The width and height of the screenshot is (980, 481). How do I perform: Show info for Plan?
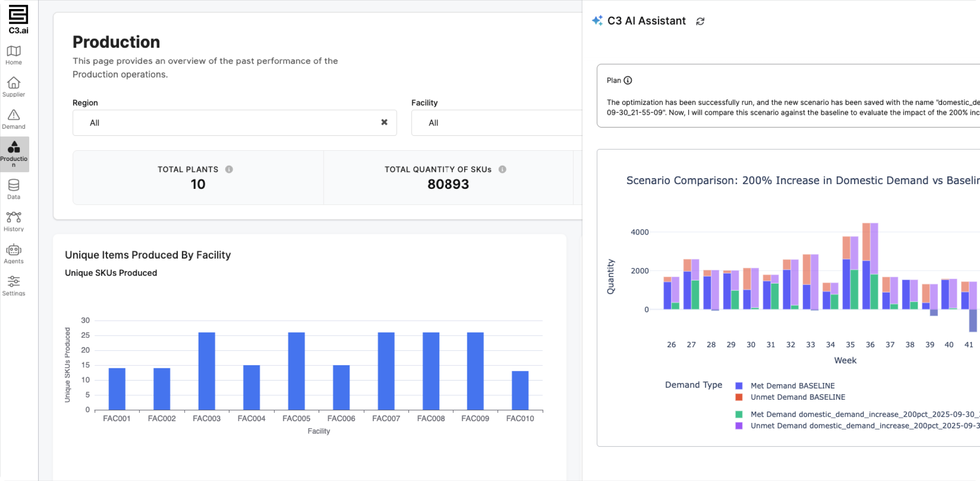(x=628, y=80)
